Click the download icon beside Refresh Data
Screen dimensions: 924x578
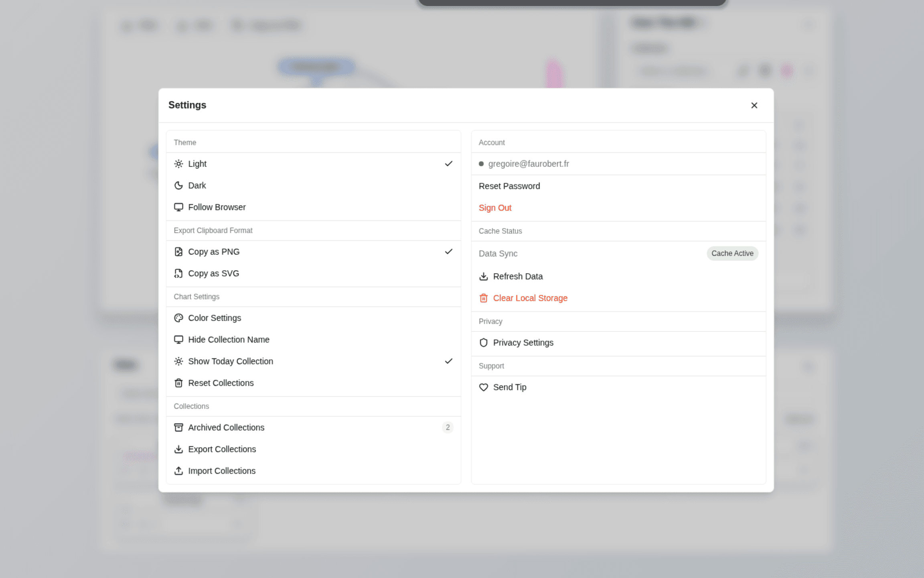484,277
